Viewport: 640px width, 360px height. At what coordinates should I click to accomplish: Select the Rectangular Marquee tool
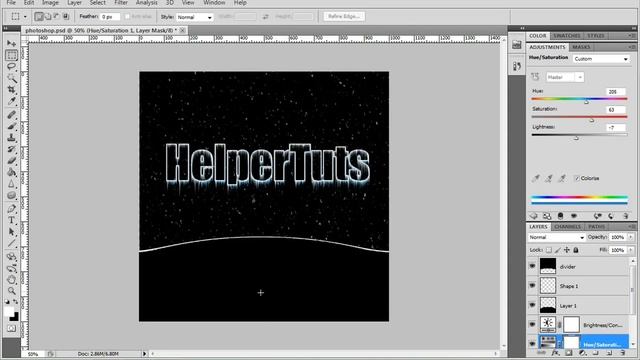point(11,55)
